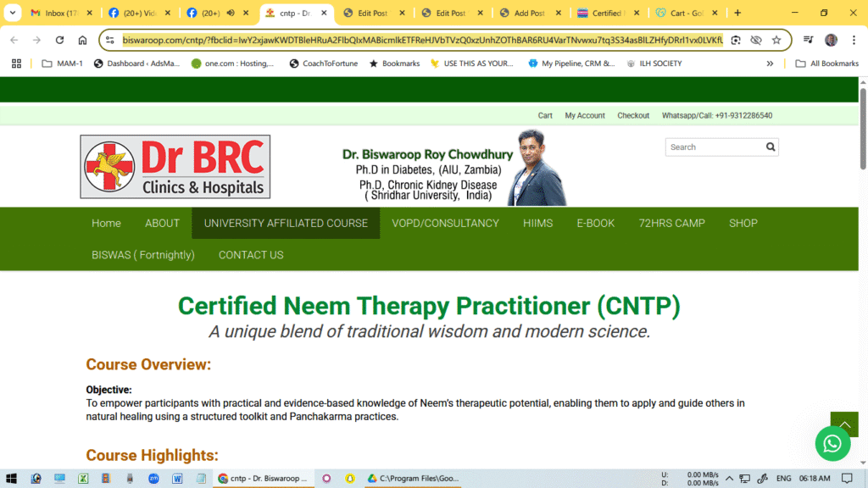The width and height of the screenshot is (868, 488).
Task: Open the All Bookmarks folder
Action: 827,64
